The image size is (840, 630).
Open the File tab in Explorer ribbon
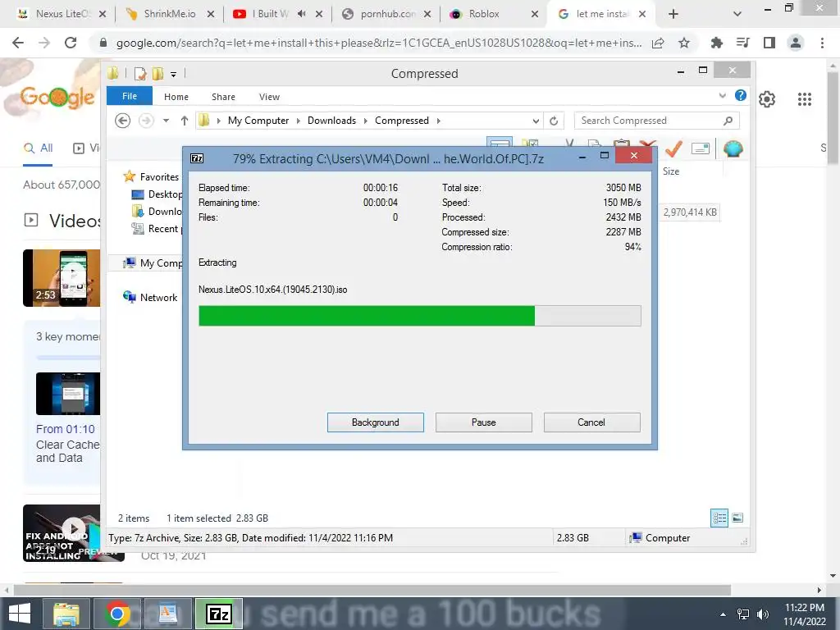(x=130, y=97)
